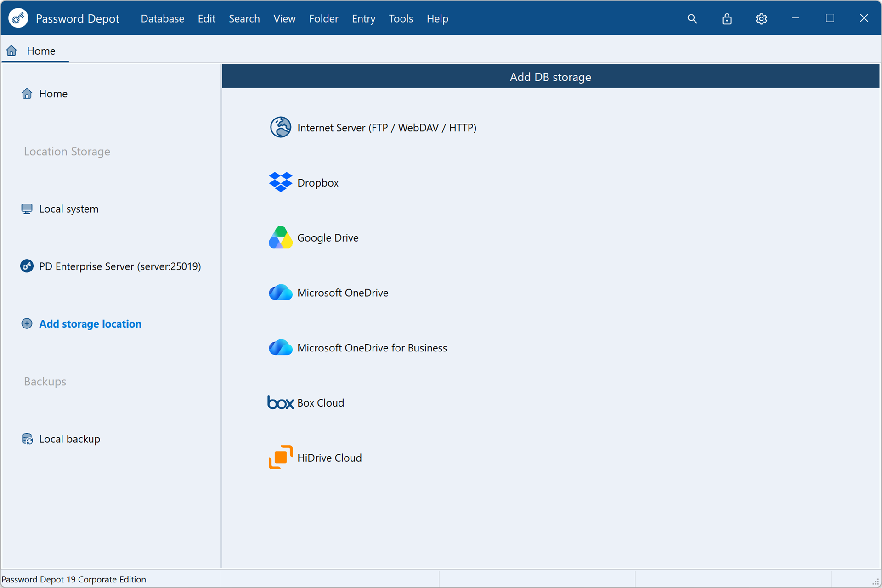The image size is (882, 588).
Task: Choose HiDrive Cloud storage option
Action: pyautogui.click(x=329, y=458)
